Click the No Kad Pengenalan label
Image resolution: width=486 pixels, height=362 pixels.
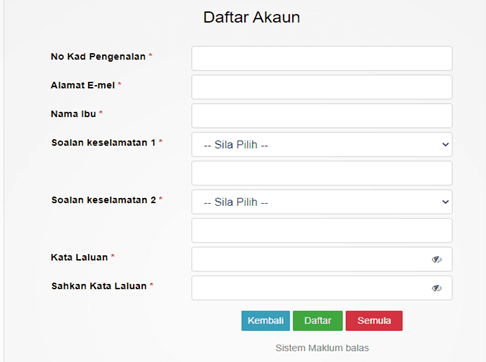coord(98,57)
